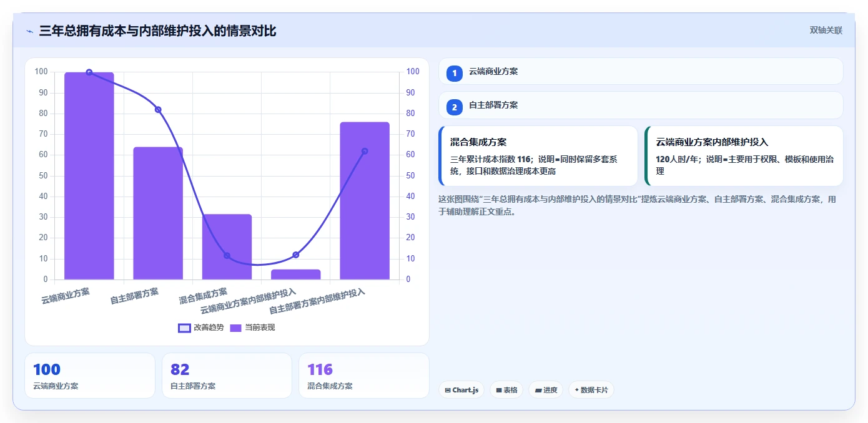
Task: Click the short 云端商业方案内部维护投入 bar
Action: (296, 275)
